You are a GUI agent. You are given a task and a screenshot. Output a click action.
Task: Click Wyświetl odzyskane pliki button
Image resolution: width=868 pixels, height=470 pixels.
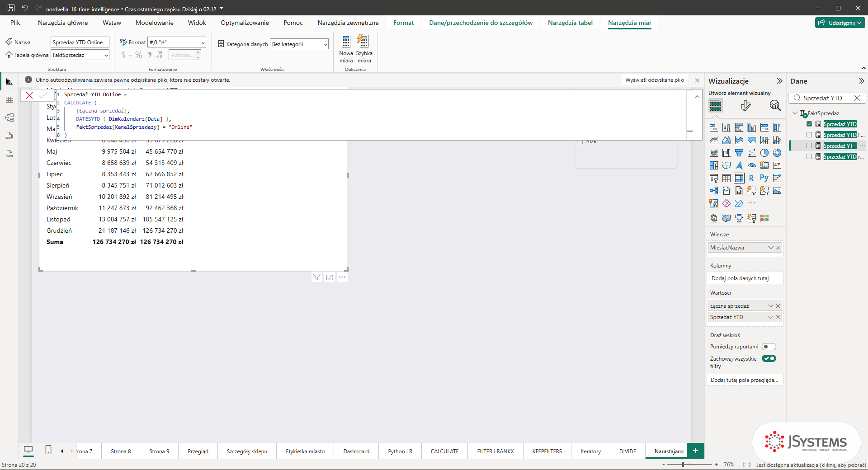pyautogui.click(x=655, y=80)
